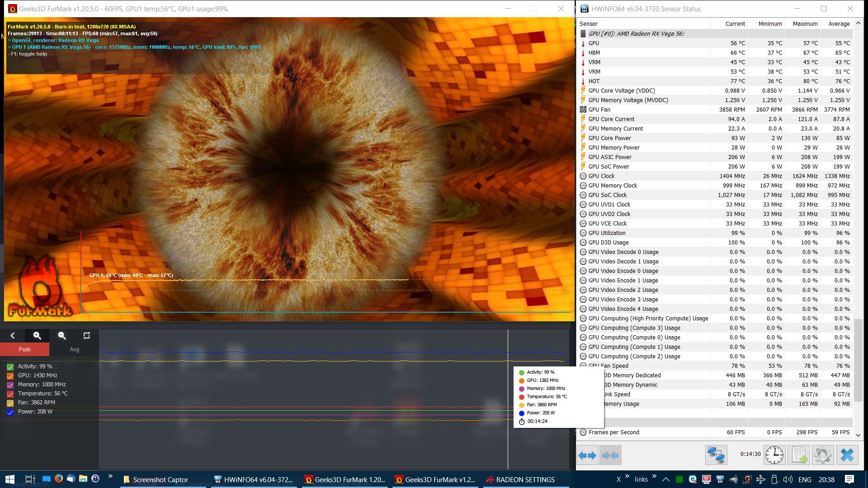Show hidden system tray icons
The image size is (868, 488).
(665, 479)
